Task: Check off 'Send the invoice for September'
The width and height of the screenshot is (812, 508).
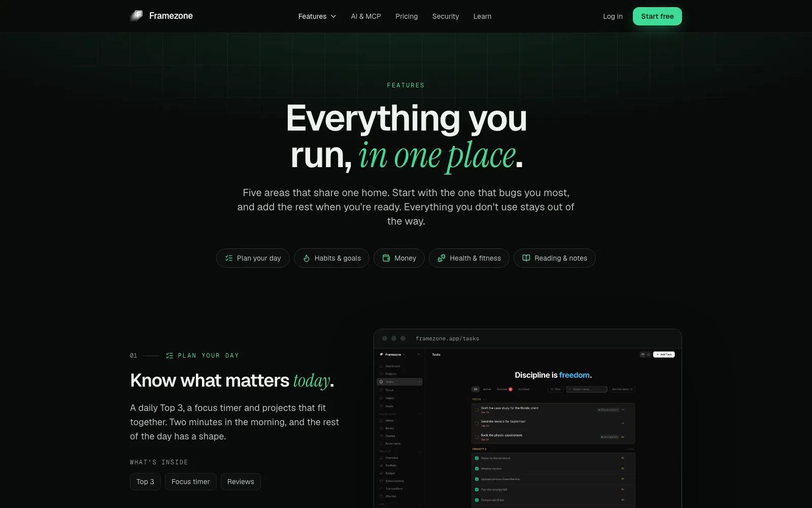Action: pyautogui.click(x=477, y=423)
